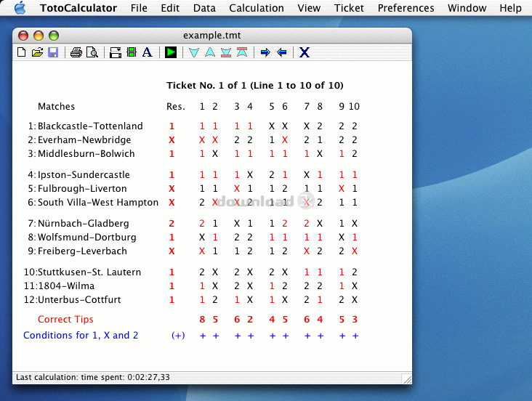Image resolution: width=532 pixels, height=401 pixels.
Task: Click the yellow minimize window button
Action: pyautogui.click(x=39, y=36)
